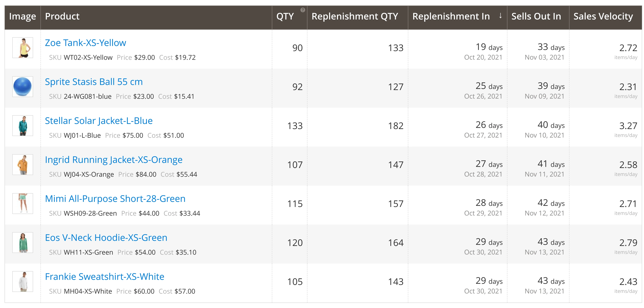This screenshot has width=644, height=308.
Task: Open the Zoe Tank-XS-Yellow product link
Action: [85, 43]
